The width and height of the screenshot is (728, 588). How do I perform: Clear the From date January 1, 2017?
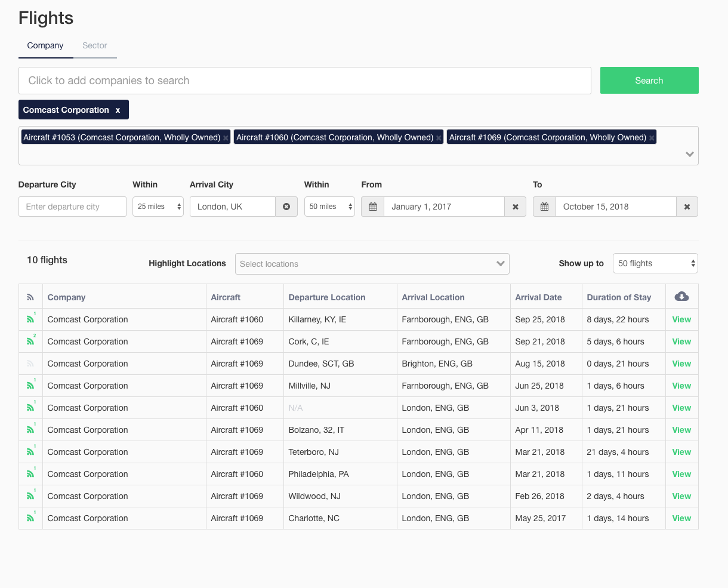tap(516, 207)
